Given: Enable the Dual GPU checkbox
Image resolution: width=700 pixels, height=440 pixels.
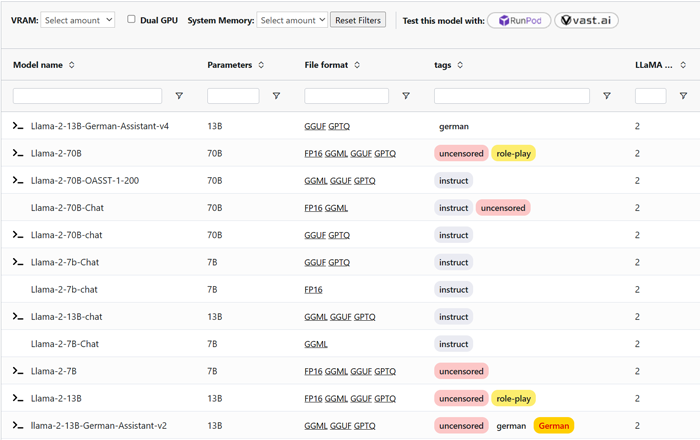Looking at the screenshot, I should [131, 19].
